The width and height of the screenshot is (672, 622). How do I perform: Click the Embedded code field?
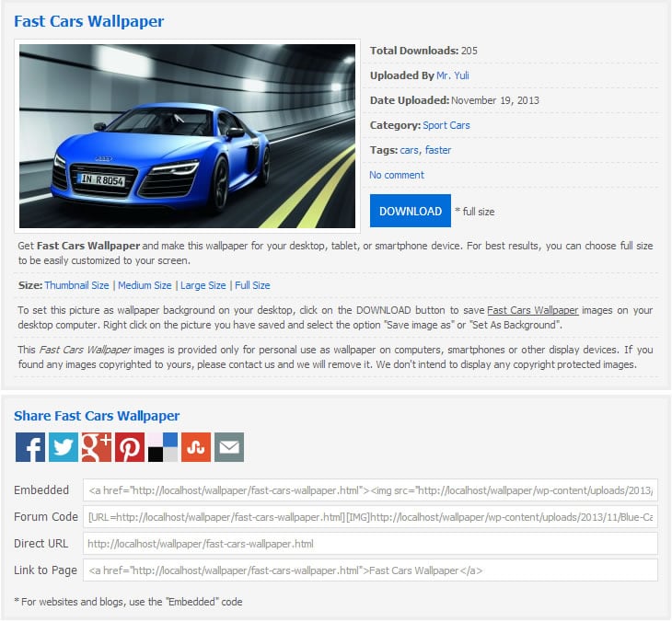tap(370, 490)
